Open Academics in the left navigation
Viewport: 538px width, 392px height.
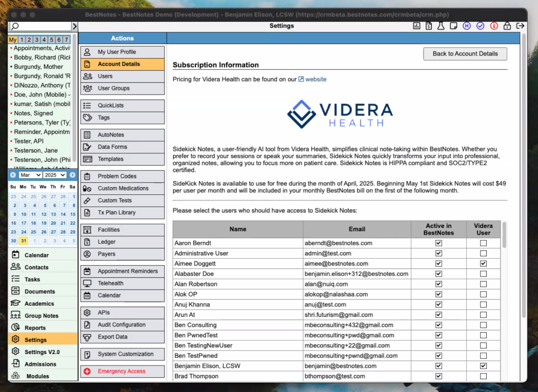pyautogui.click(x=43, y=304)
